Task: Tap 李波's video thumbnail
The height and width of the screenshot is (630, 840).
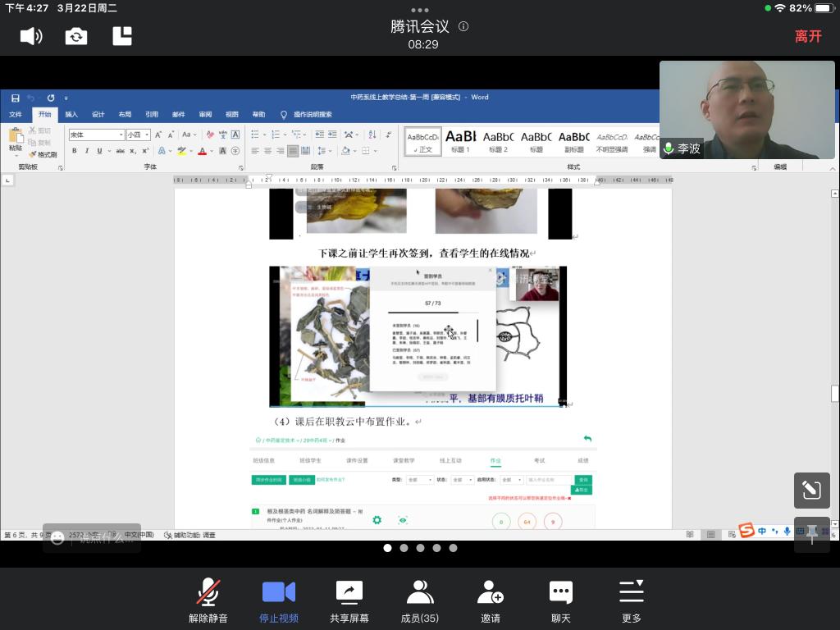Action: 746,109
